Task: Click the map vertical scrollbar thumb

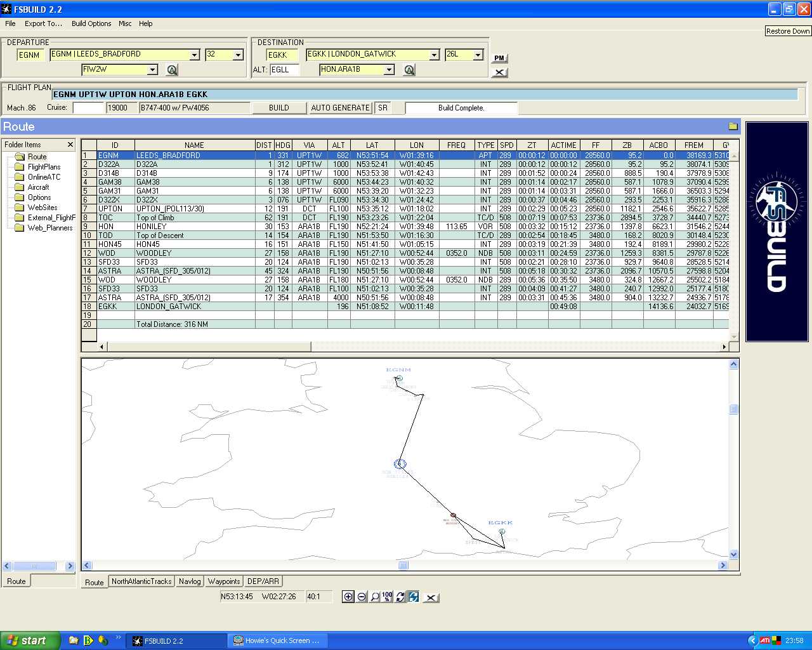Action: [734, 409]
